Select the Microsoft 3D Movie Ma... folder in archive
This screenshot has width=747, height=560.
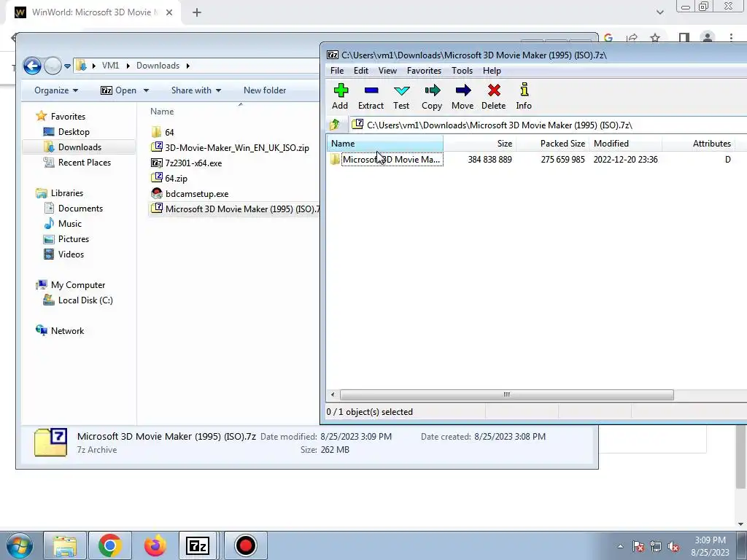click(386, 160)
